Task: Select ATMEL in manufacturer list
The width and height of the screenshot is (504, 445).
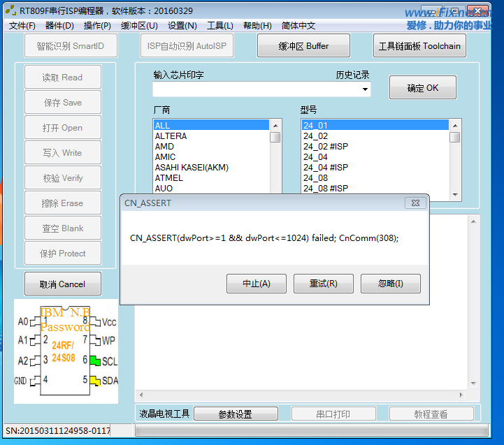Action: coord(169,178)
